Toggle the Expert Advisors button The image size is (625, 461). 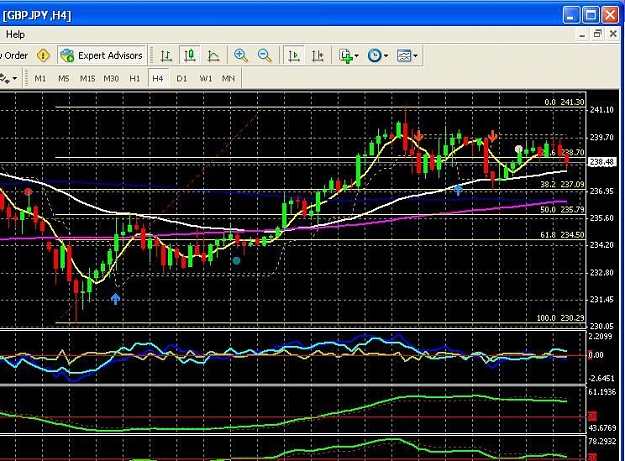[102, 55]
